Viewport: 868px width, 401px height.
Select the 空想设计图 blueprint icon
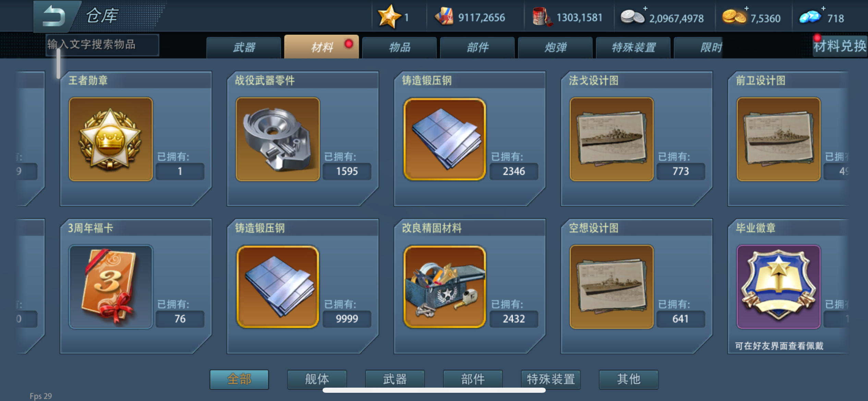(x=612, y=287)
